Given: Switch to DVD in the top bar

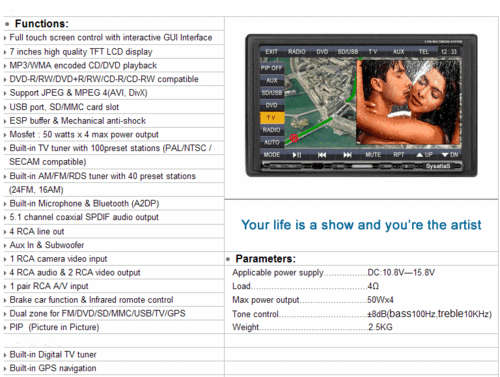Looking at the screenshot, I should (322, 52).
